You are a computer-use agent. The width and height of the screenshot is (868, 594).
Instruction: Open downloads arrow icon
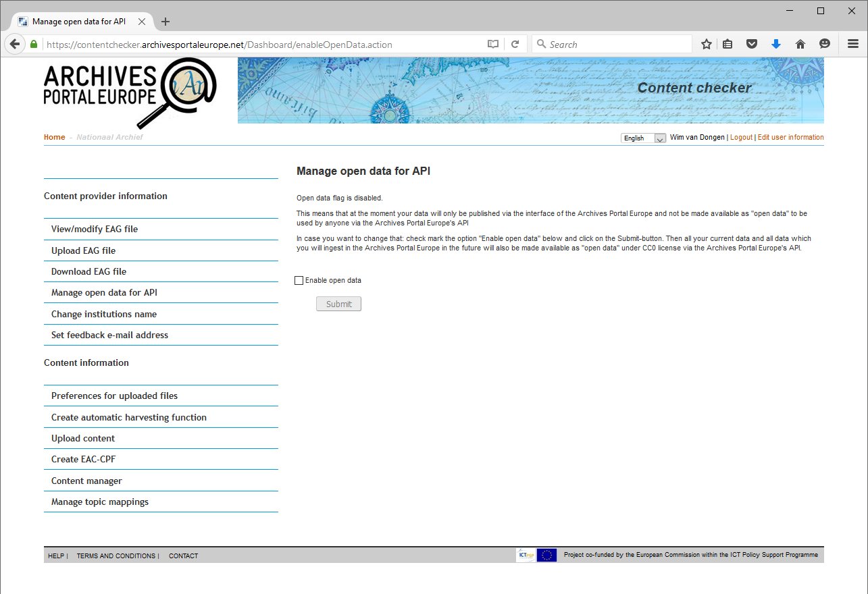(x=776, y=44)
